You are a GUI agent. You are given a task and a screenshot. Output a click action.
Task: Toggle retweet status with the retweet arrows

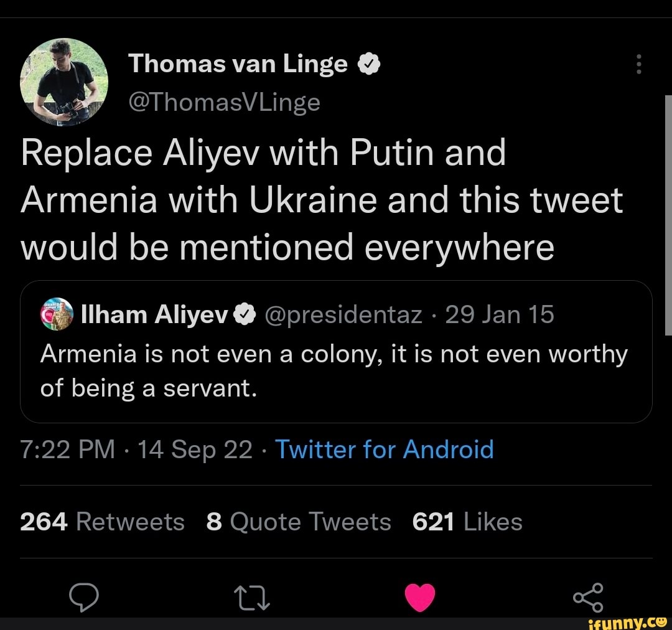coord(252,597)
